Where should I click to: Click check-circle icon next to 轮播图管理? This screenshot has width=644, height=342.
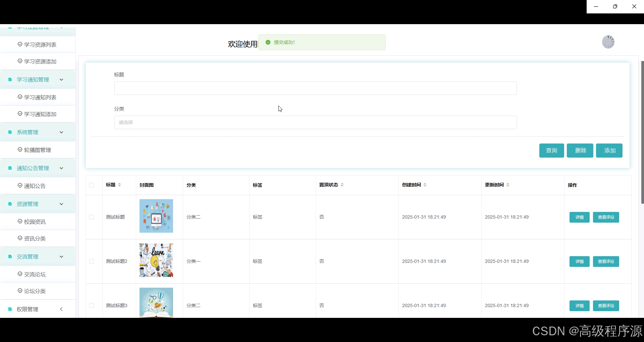tap(20, 150)
